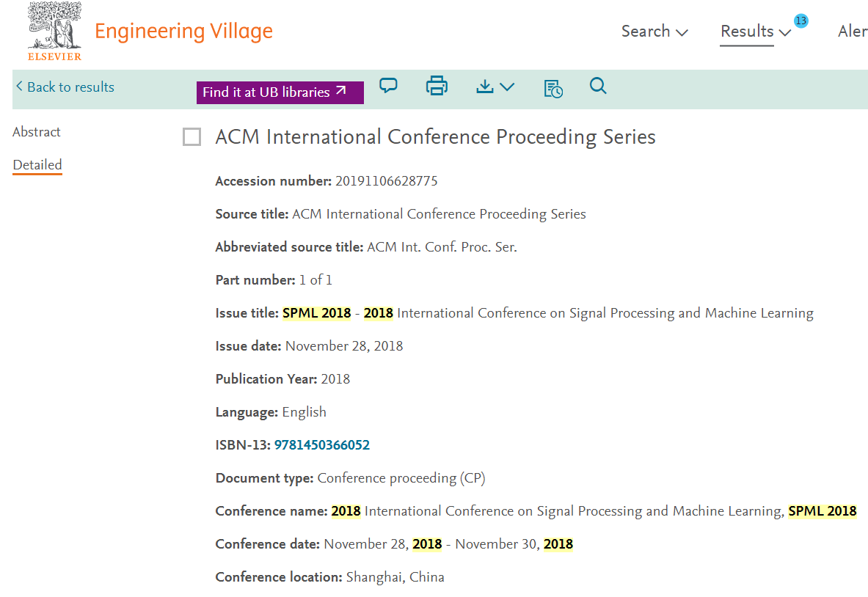
Task: Select the Detailed view tab
Action: [37, 165]
